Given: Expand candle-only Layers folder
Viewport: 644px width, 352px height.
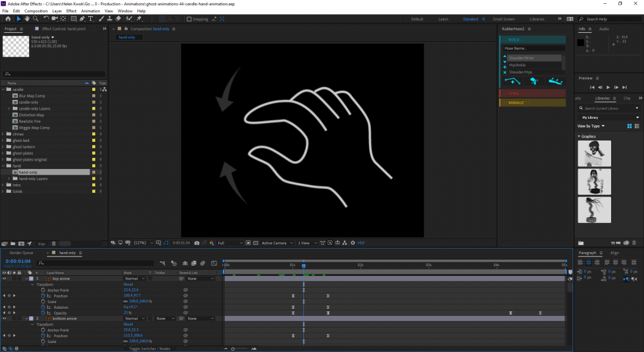Looking at the screenshot, I should [x=9, y=108].
